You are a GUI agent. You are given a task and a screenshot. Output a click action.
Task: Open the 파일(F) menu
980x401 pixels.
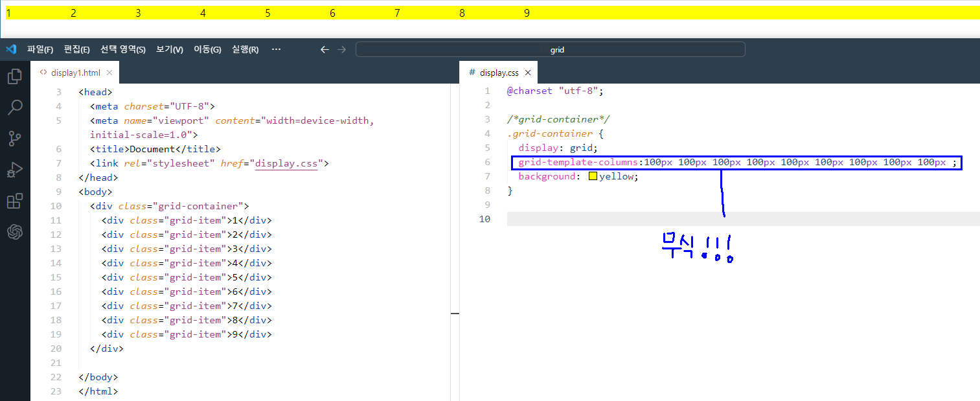[x=40, y=49]
